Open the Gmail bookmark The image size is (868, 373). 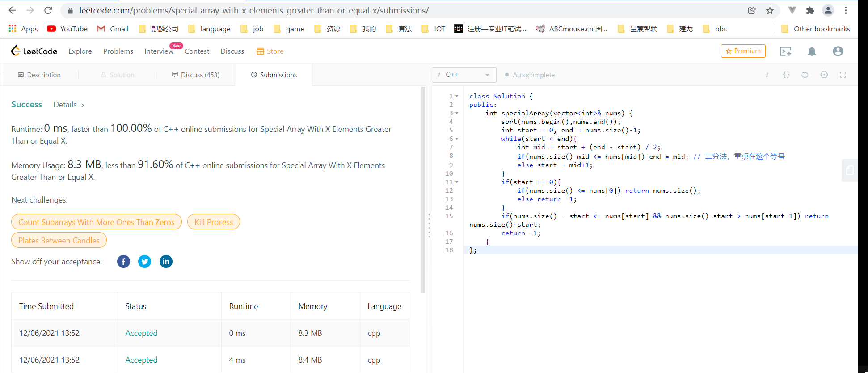[113, 29]
